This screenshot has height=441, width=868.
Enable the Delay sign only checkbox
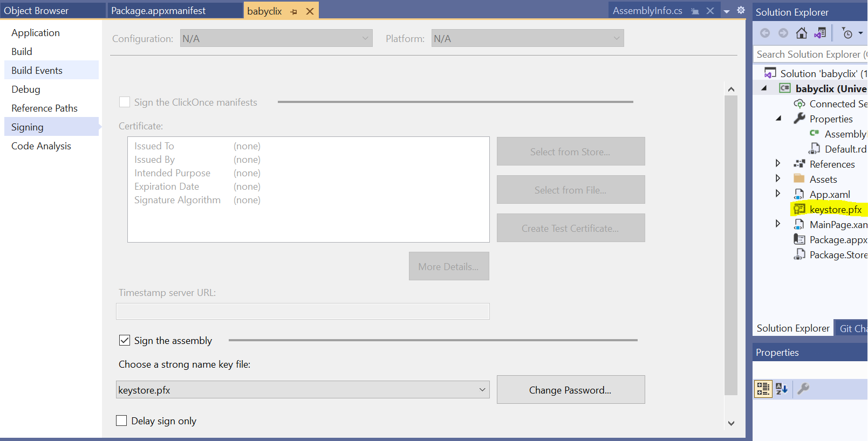click(121, 421)
